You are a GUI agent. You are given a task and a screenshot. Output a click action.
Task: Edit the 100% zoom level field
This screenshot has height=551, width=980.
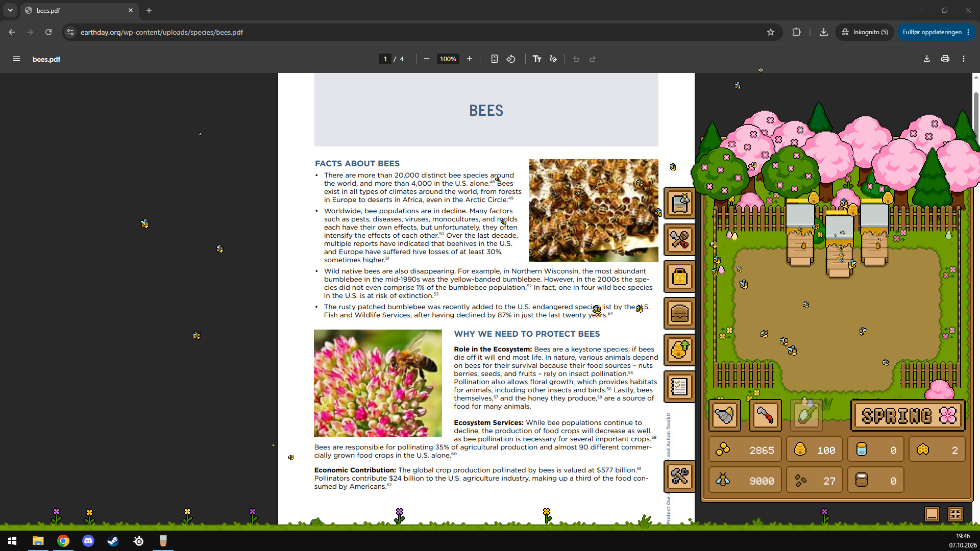click(x=448, y=59)
